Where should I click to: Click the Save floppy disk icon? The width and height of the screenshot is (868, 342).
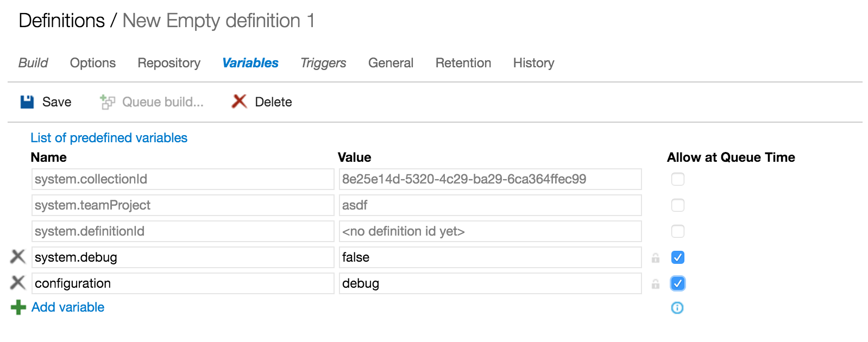pyautogui.click(x=27, y=102)
